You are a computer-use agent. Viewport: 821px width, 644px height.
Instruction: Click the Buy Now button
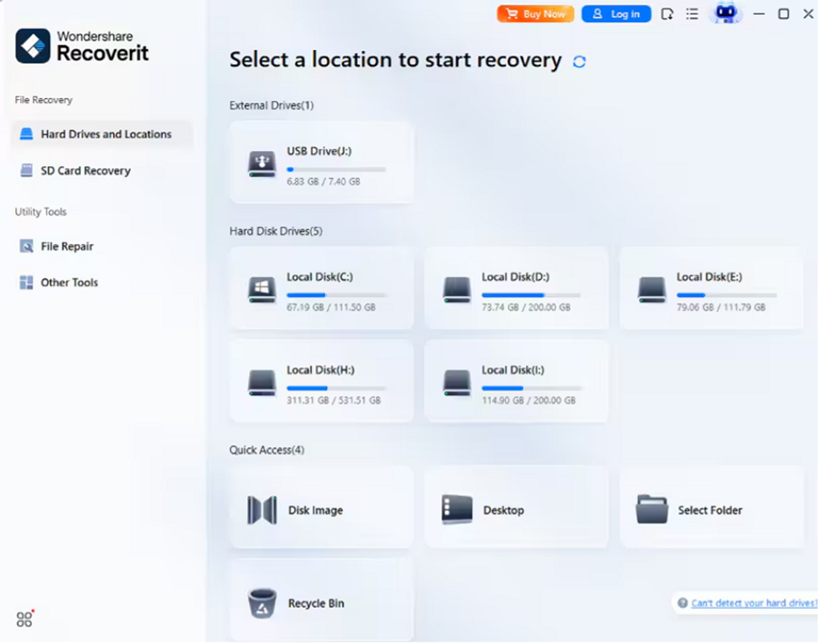coord(537,14)
